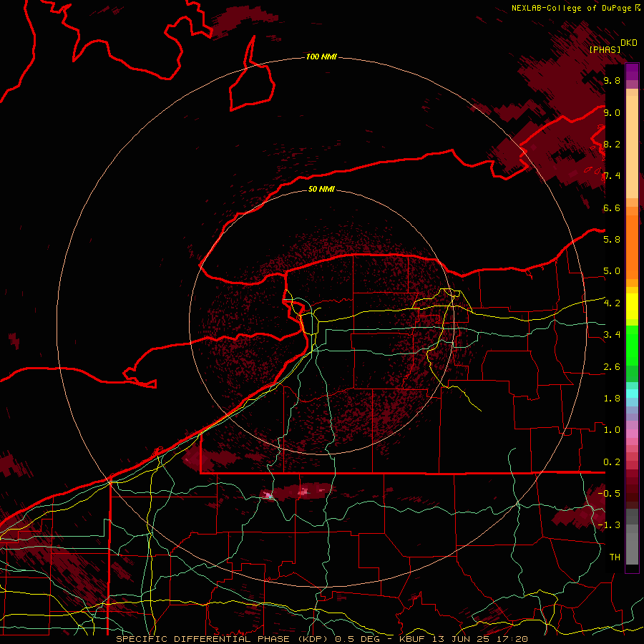
Task: Click the 4.2 scale value
Action: pos(612,303)
